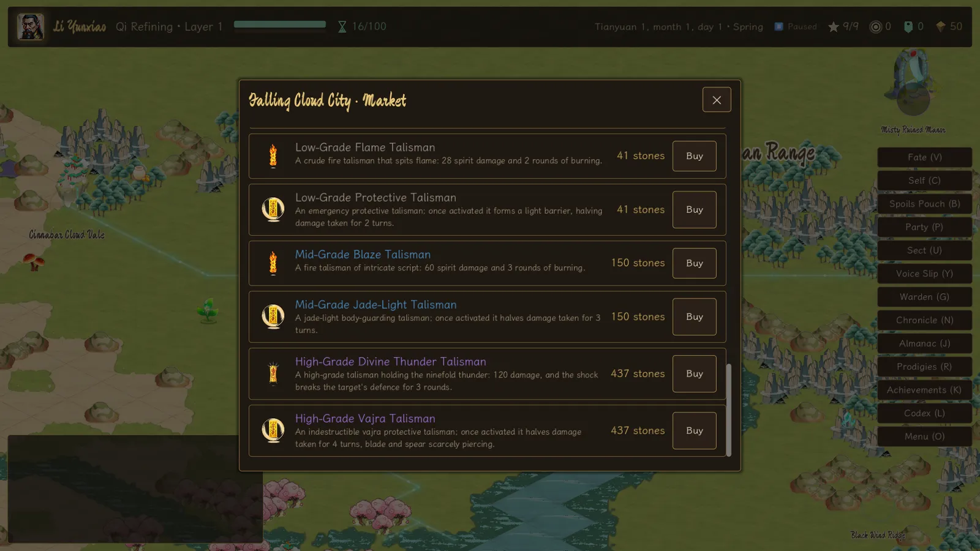Click Li Yunxiao's character portrait

(x=30, y=27)
